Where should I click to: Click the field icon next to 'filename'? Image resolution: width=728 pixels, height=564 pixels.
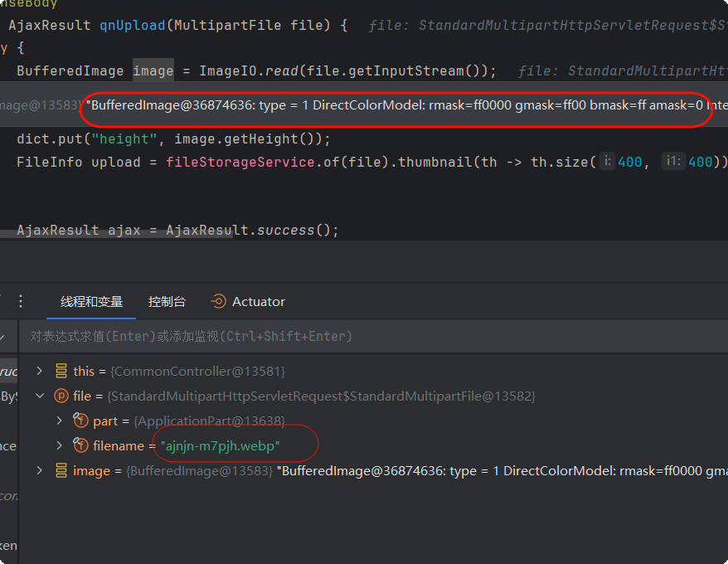click(x=80, y=446)
